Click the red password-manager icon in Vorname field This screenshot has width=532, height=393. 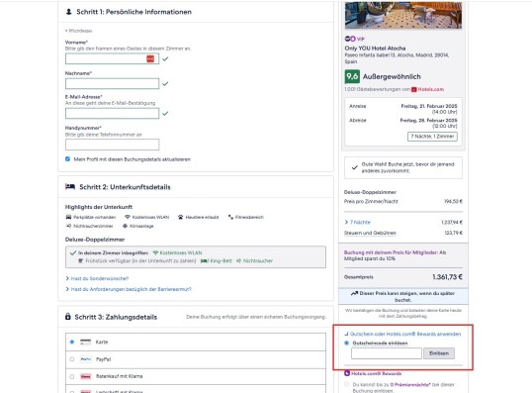point(150,58)
